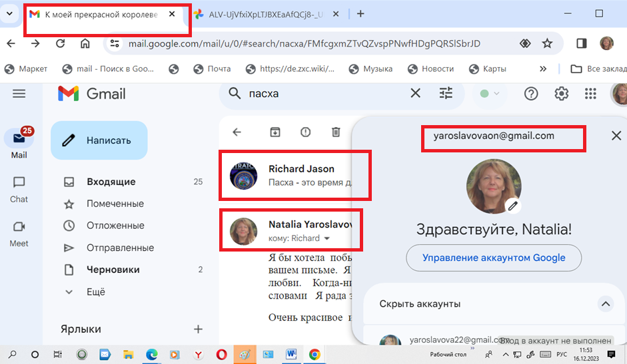
Task: Click the address bar URL
Action: pyautogui.click(x=304, y=43)
